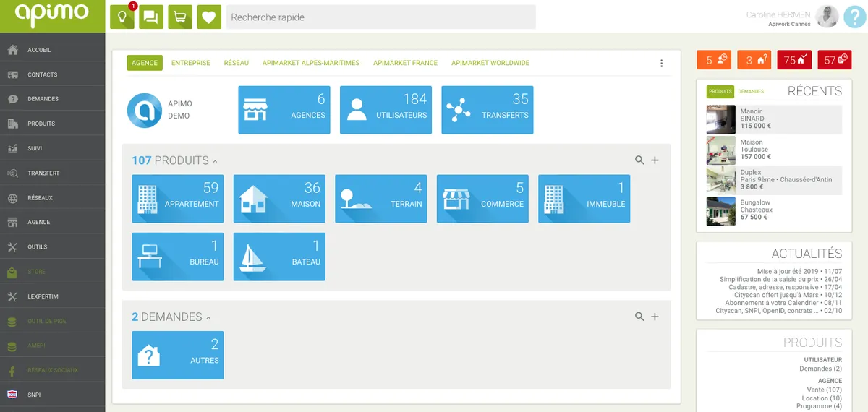Switch to Apimarket Worldwide tab
Screen dimensions: 868x412
[490, 63]
